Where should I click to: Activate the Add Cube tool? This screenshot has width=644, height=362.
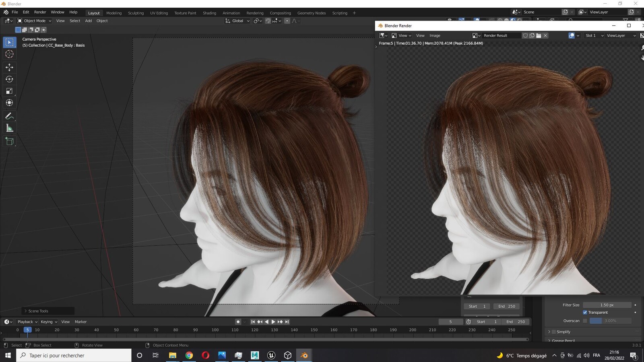[10, 142]
